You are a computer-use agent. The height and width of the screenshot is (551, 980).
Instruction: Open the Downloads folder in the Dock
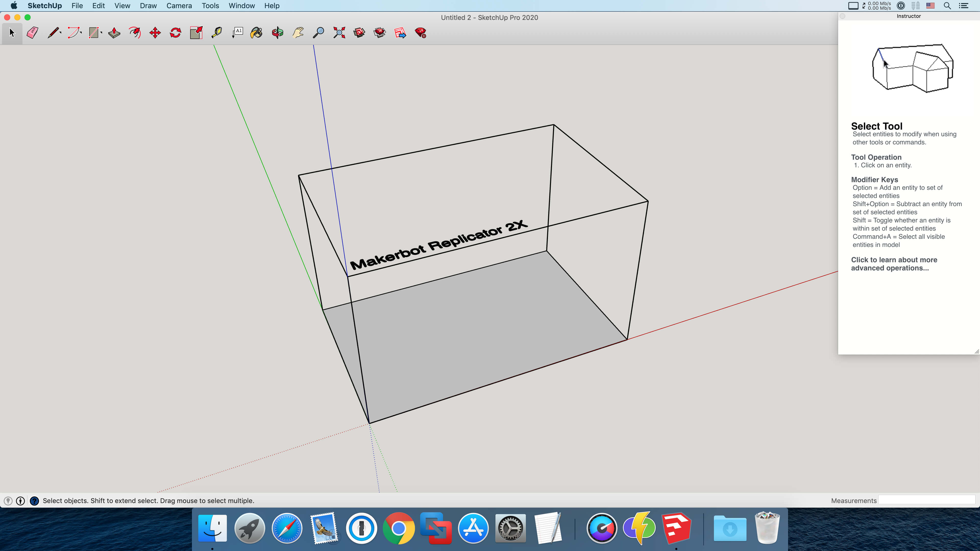click(730, 528)
